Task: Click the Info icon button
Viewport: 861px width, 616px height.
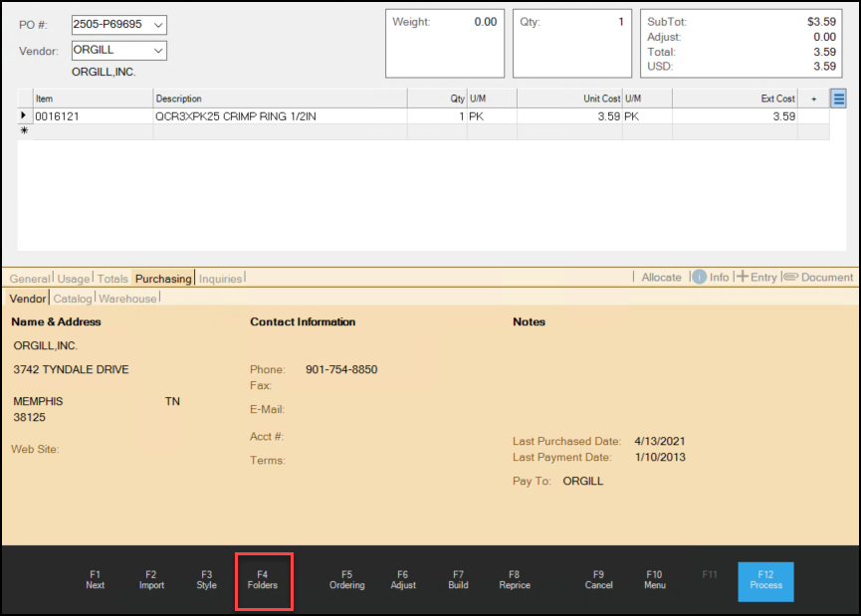Action: point(699,277)
